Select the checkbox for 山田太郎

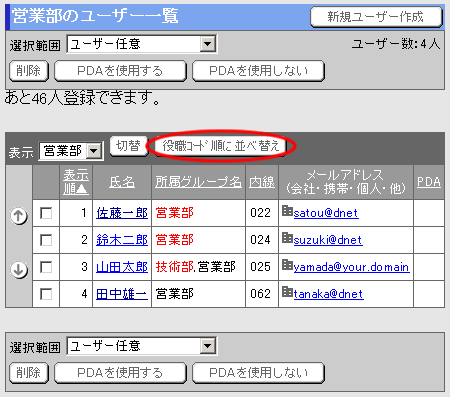coord(46,267)
